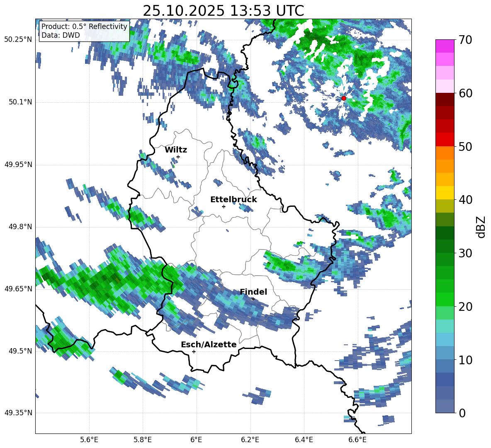Screen dimensions: 491x448
Task: Click the 'dBZ' colorbar unit label
Action: tap(481, 227)
